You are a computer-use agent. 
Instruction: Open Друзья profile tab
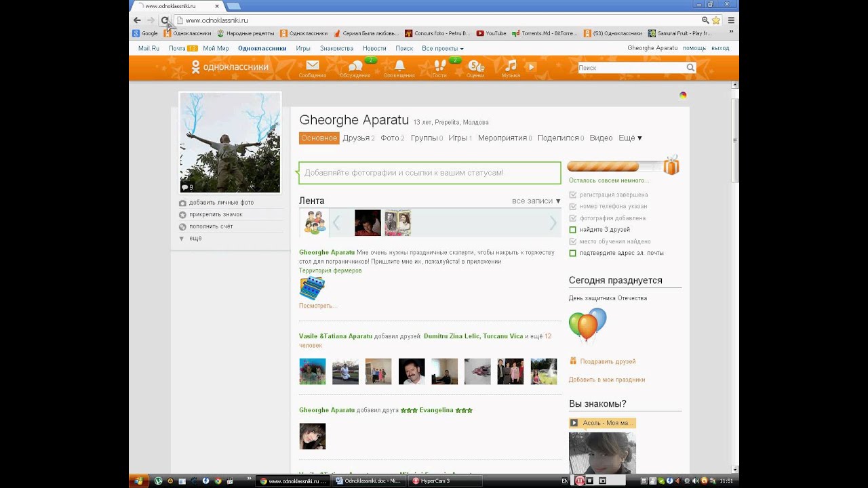coord(359,138)
